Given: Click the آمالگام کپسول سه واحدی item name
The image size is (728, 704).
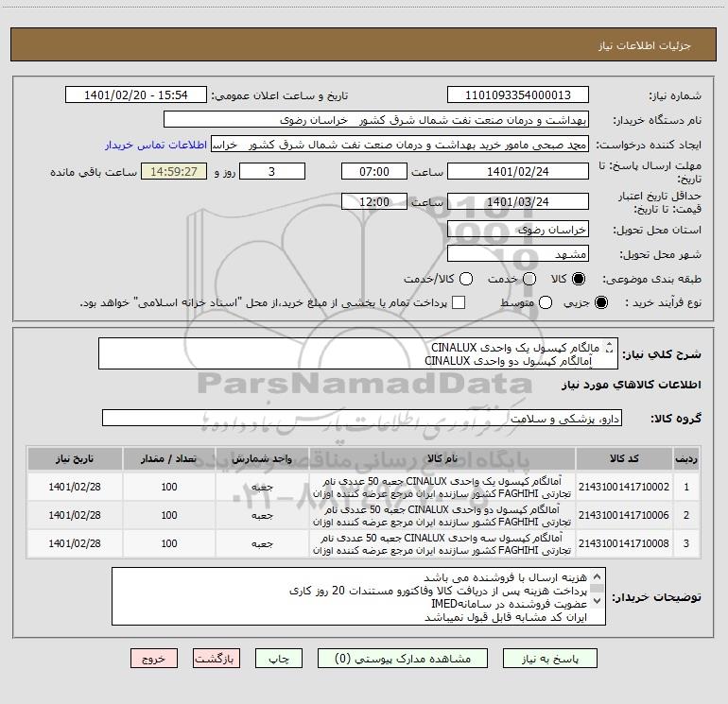Looking at the screenshot, I should click(442, 544).
